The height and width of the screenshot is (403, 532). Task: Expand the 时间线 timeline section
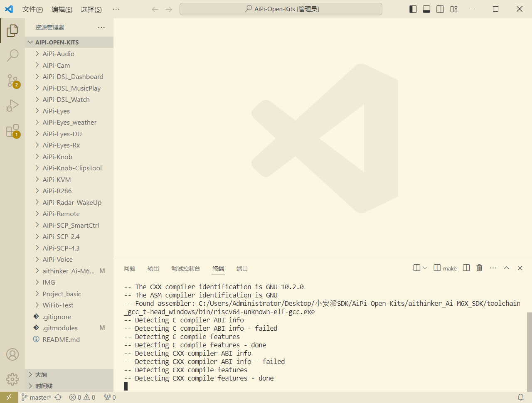[69, 386]
